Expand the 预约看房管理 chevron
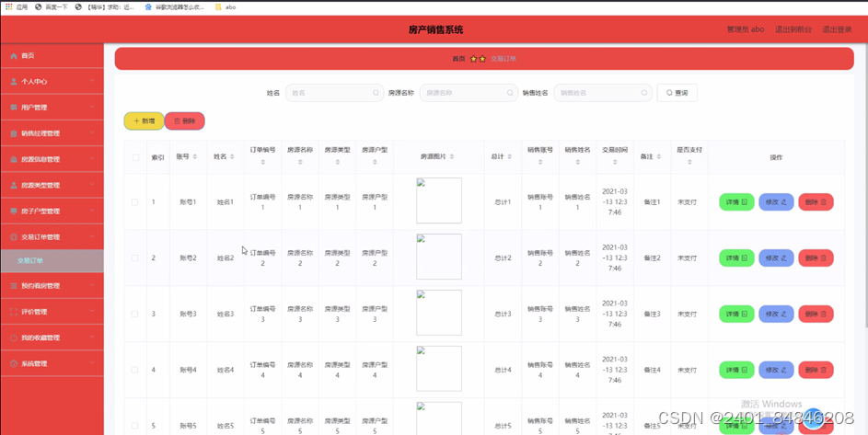Image resolution: width=868 pixels, height=435 pixels. tap(92, 286)
